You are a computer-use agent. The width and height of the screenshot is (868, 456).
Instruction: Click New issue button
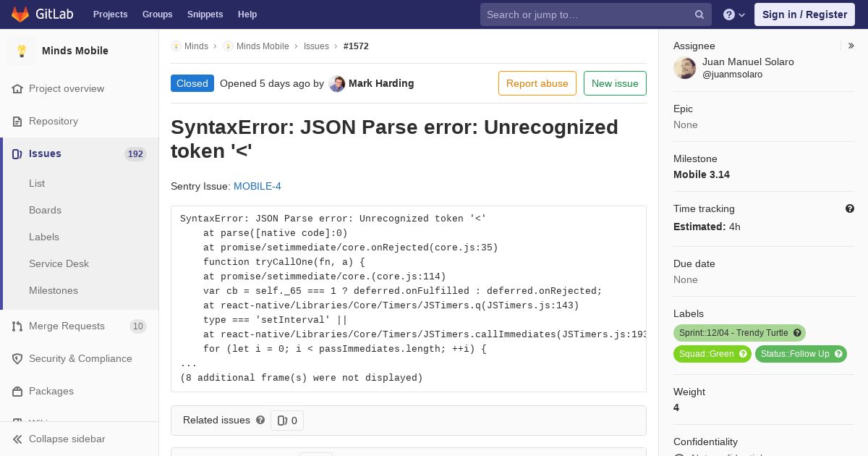(x=615, y=83)
